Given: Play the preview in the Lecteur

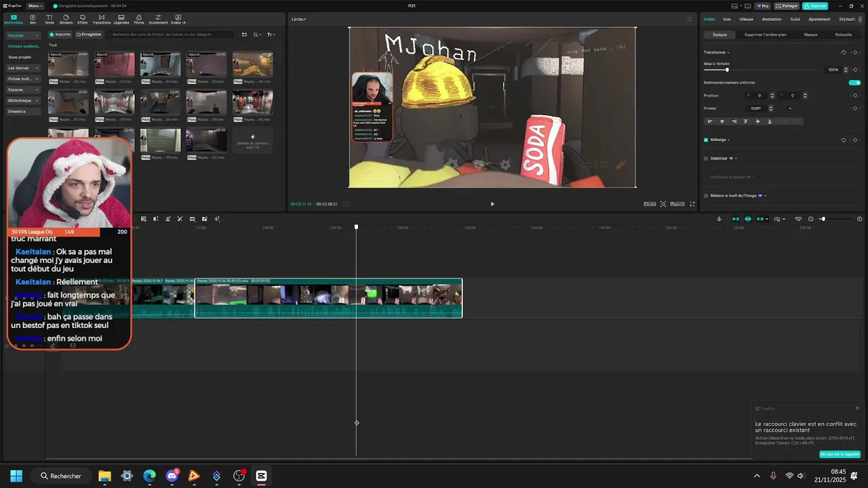Looking at the screenshot, I should tap(492, 204).
